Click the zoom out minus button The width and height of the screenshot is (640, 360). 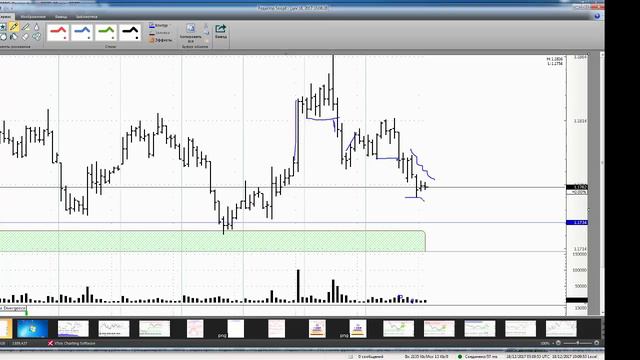558,343
